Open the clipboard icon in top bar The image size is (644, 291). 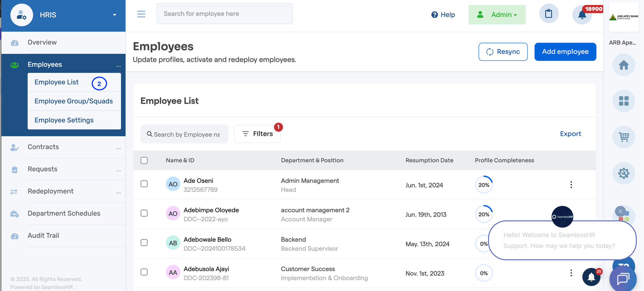[549, 14]
